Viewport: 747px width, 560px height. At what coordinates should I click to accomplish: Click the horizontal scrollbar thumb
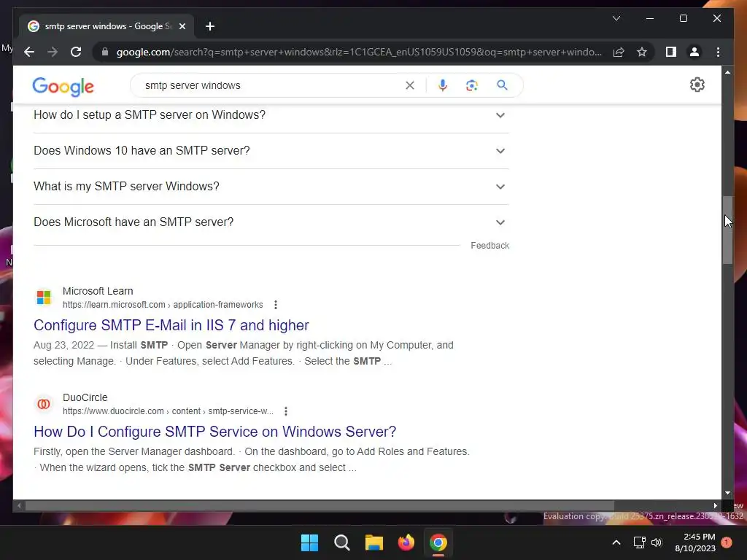coord(320,506)
